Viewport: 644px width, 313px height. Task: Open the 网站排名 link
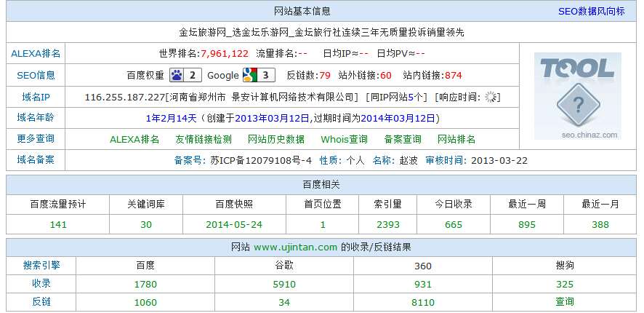456,140
